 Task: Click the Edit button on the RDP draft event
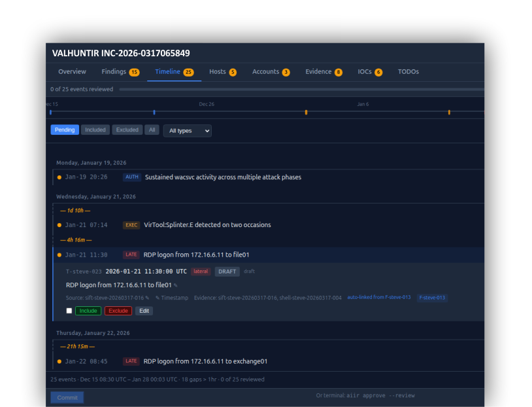pos(144,311)
